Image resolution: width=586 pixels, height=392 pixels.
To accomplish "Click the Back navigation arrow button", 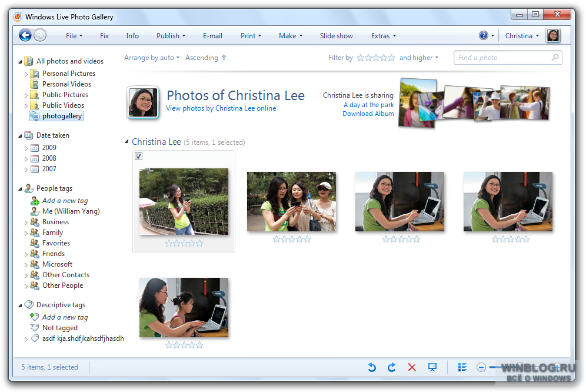I will coord(25,36).
